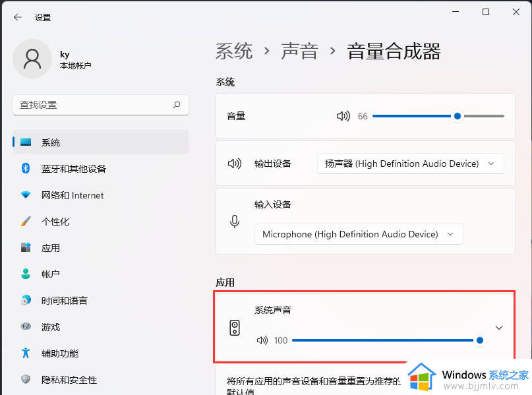Open 个性化 settings

(x=101, y=222)
